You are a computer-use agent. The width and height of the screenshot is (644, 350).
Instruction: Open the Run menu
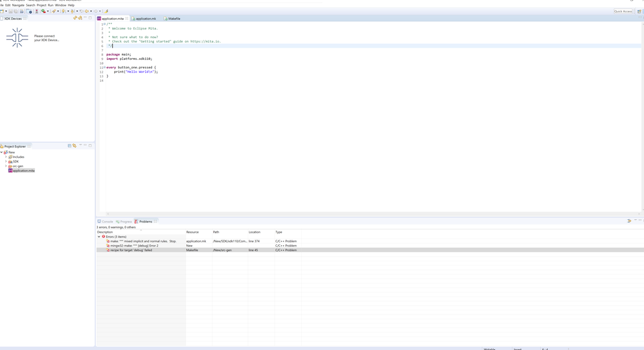(x=50, y=5)
